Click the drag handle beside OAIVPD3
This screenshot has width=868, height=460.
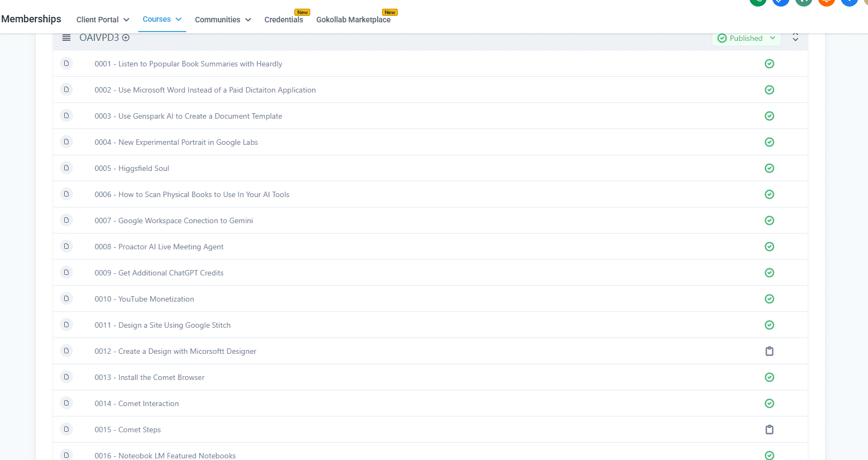[x=66, y=38]
